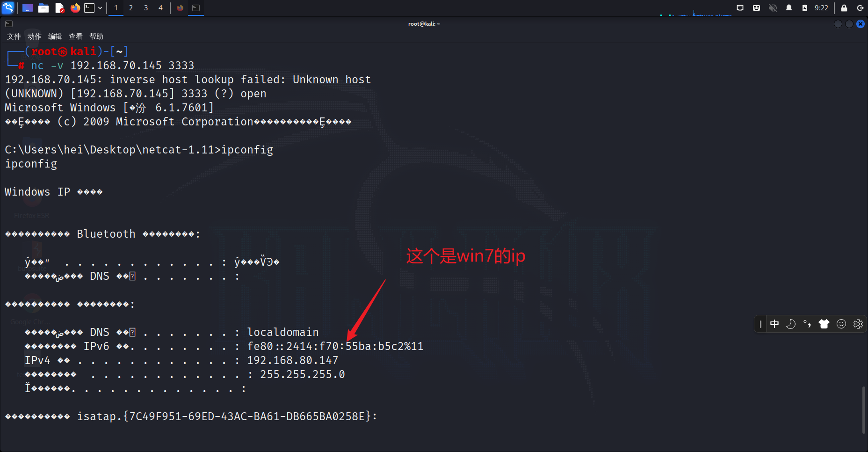Image resolution: width=868 pixels, height=452 pixels.
Task: Open the keyboard layout indicator in the tray
Action: [756, 8]
